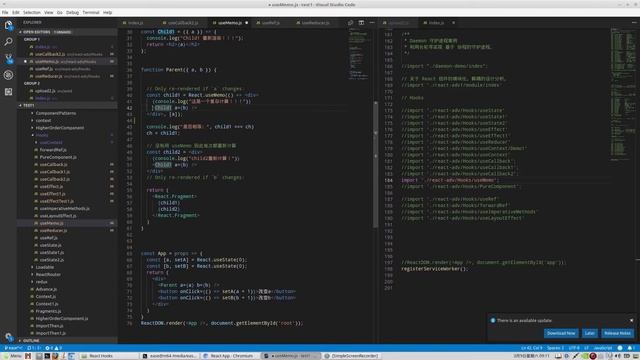Click the Menu button on the OS taskbar

[x=12, y=356]
